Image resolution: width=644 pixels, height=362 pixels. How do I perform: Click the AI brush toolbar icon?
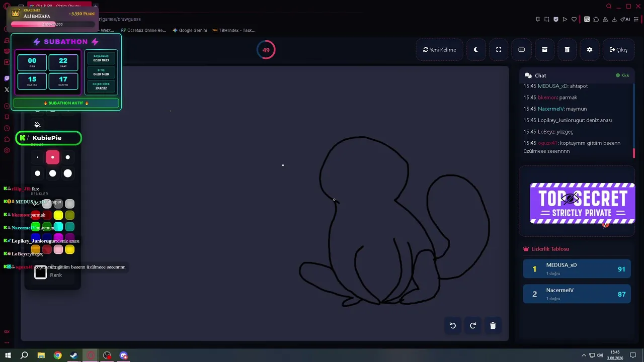[625, 20]
